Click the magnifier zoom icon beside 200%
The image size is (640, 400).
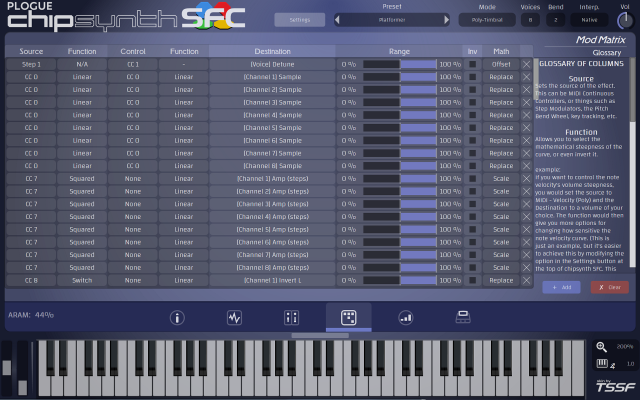pos(601,347)
